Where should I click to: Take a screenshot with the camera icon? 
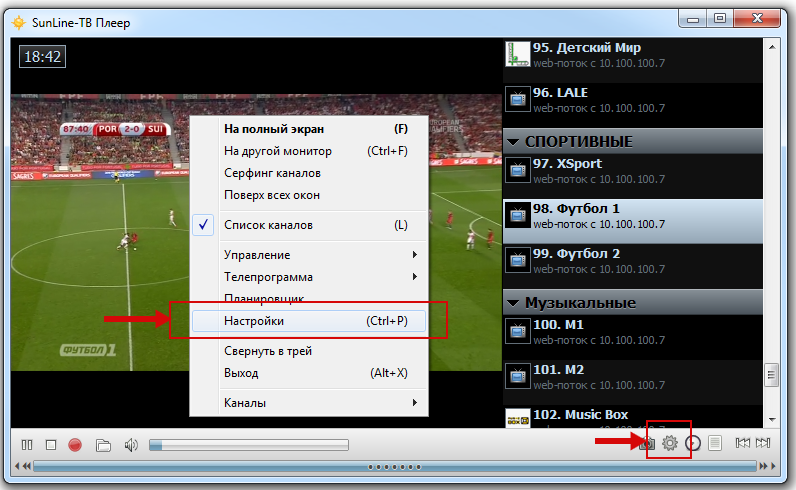point(648,444)
